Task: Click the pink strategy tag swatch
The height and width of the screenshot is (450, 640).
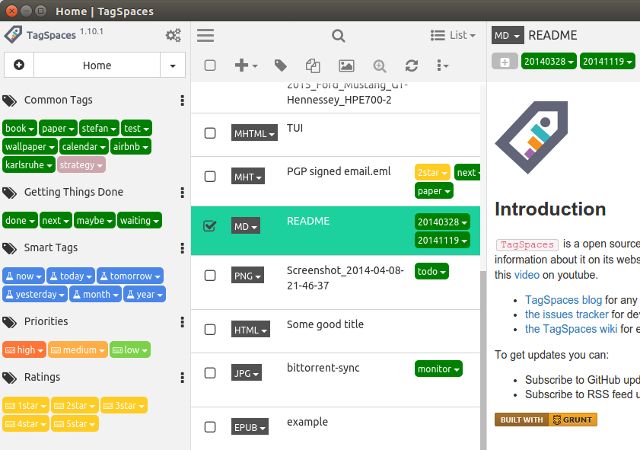Action: 81,165
